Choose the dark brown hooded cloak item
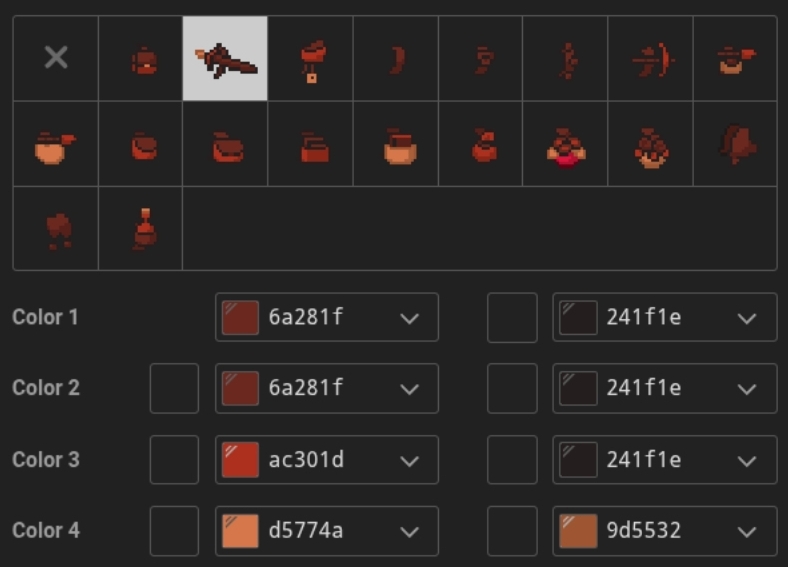The width and height of the screenshot is (788, 567). 735,144
